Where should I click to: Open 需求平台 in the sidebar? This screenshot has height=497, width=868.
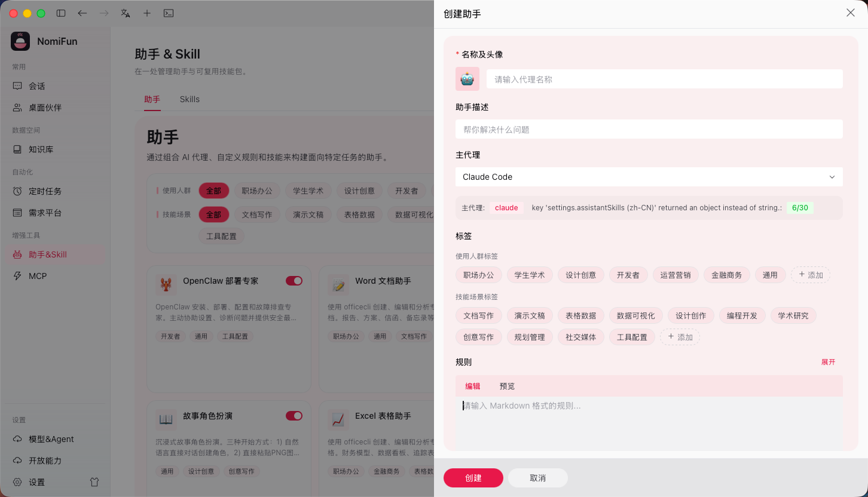(55, 213)
